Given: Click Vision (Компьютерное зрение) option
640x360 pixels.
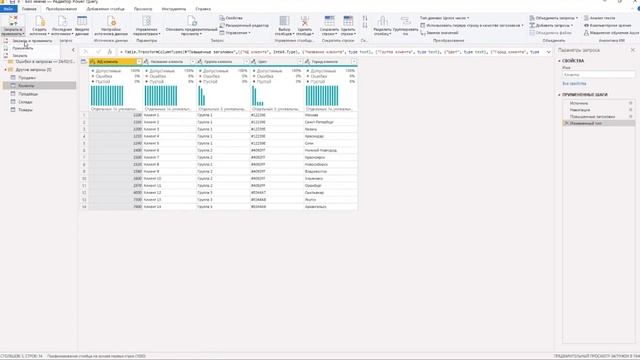Looking at the screenshot, I should 607,25.
